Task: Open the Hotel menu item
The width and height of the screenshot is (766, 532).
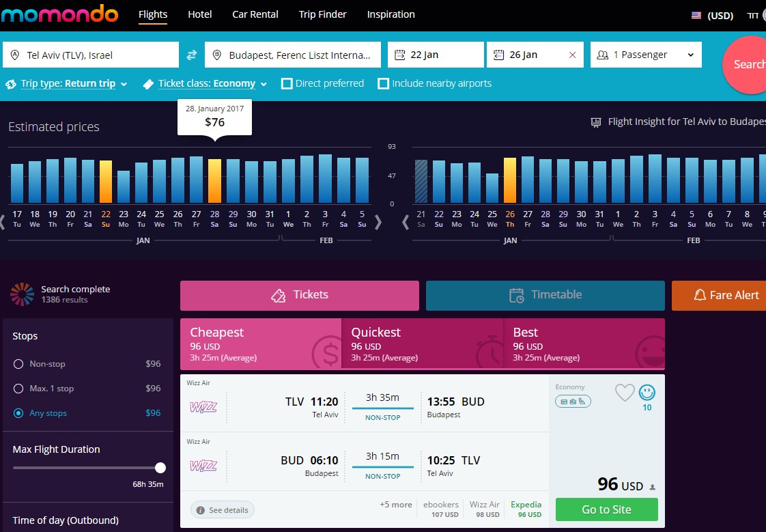Action: 200,14
